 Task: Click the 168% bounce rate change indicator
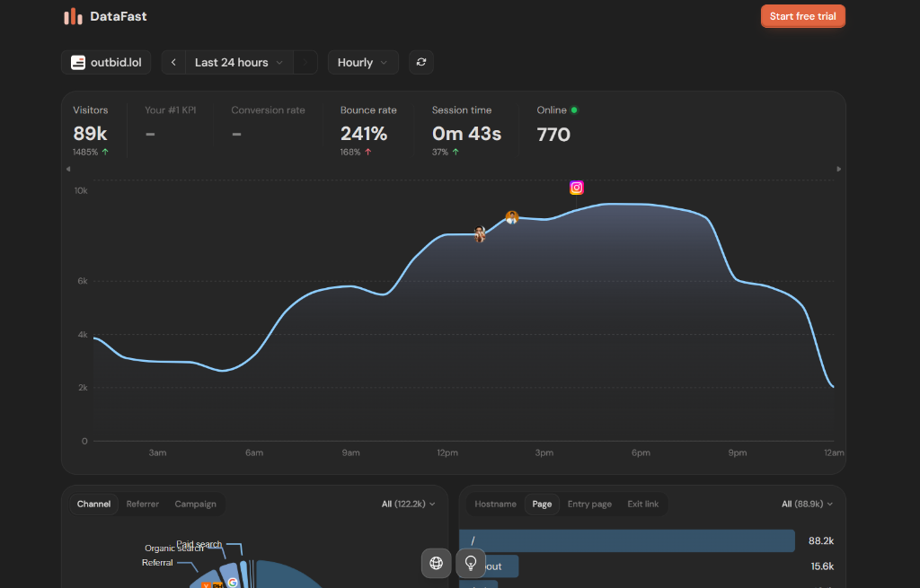(x=356, y=152)
